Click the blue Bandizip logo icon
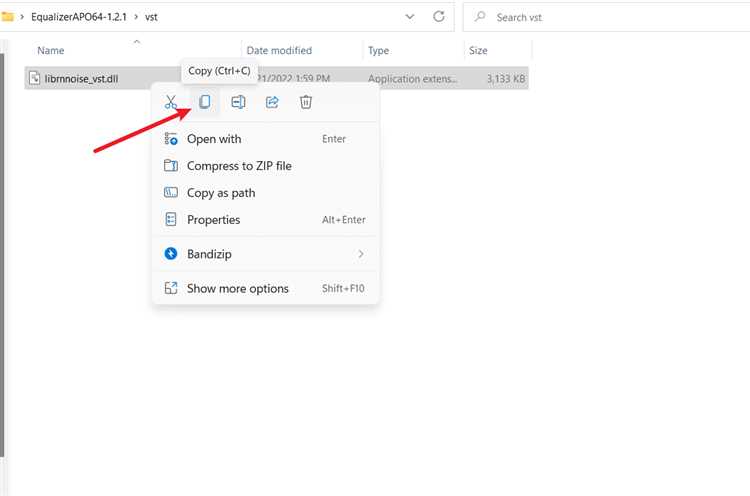Screen dimensions: 750x496 pos(171,254)
